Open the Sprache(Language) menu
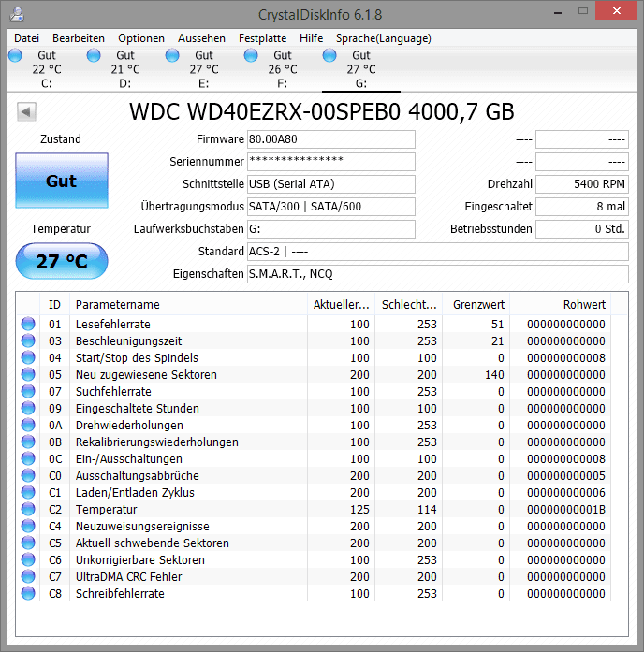Screen dimensions: 644x652 384,38
